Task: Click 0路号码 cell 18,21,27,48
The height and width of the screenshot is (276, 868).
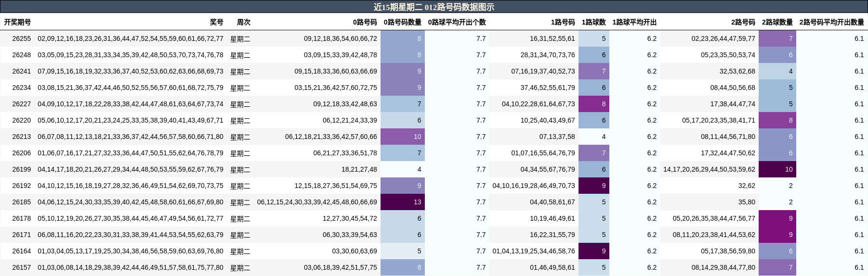Action: (x=359, y=169)
